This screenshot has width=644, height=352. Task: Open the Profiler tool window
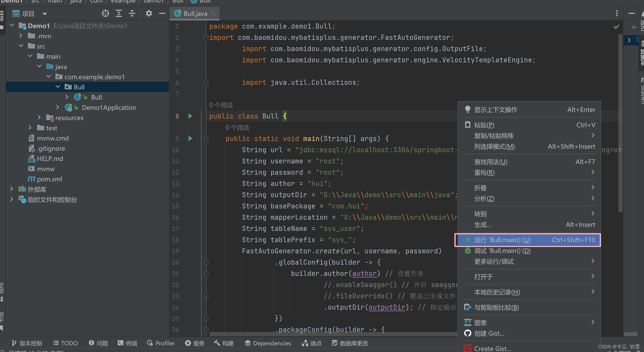[161, 343]
